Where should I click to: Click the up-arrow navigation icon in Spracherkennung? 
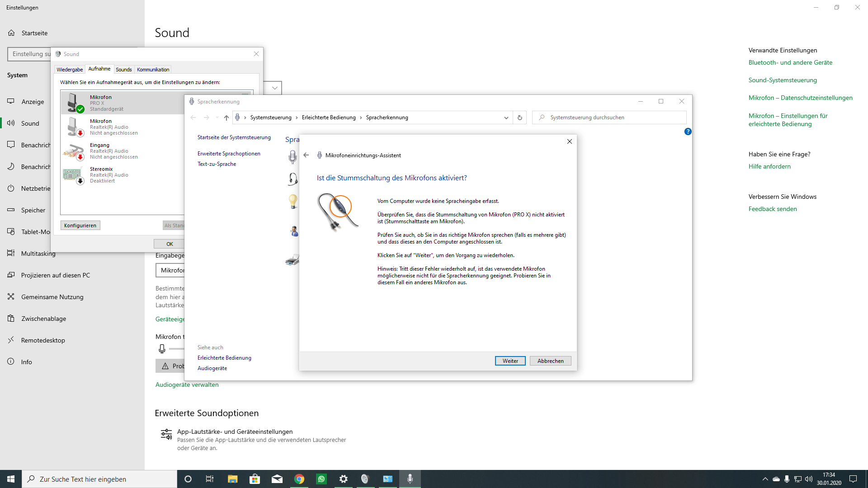(x=226, y=117)
